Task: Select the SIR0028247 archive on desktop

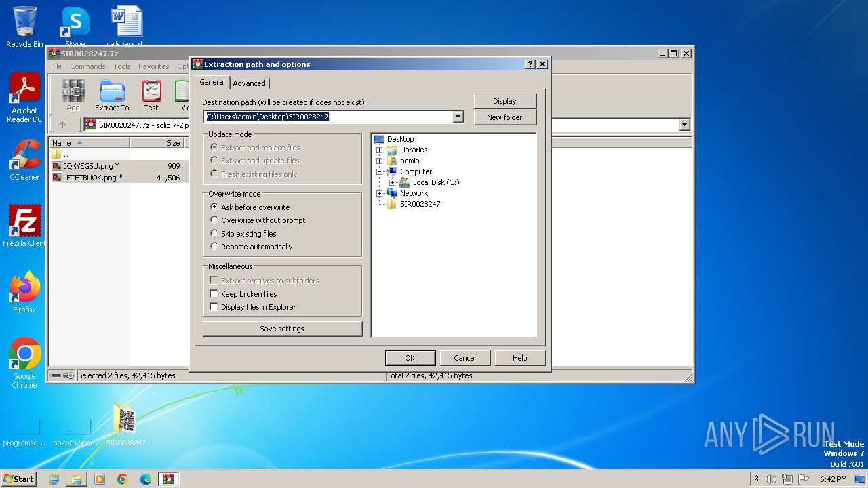Action: coord(125,425)
